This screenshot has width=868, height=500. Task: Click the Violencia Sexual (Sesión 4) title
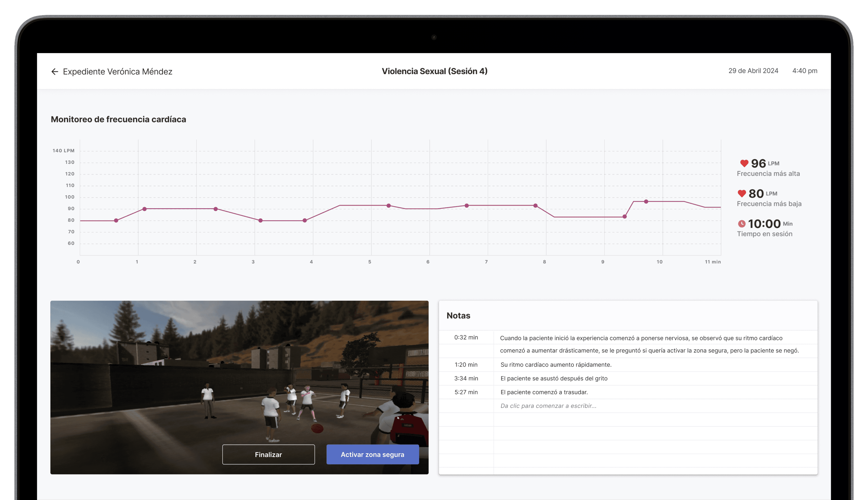click(x=434, y=71)
